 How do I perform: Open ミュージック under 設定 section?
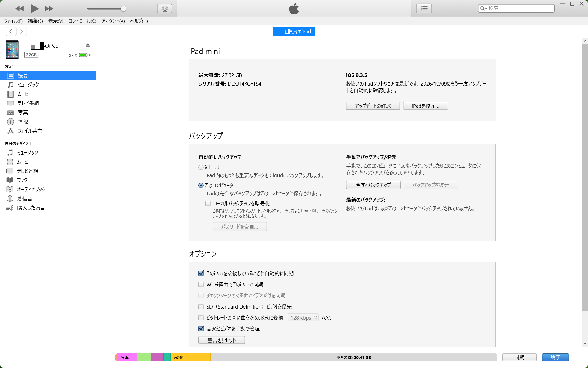pos(48,85)
